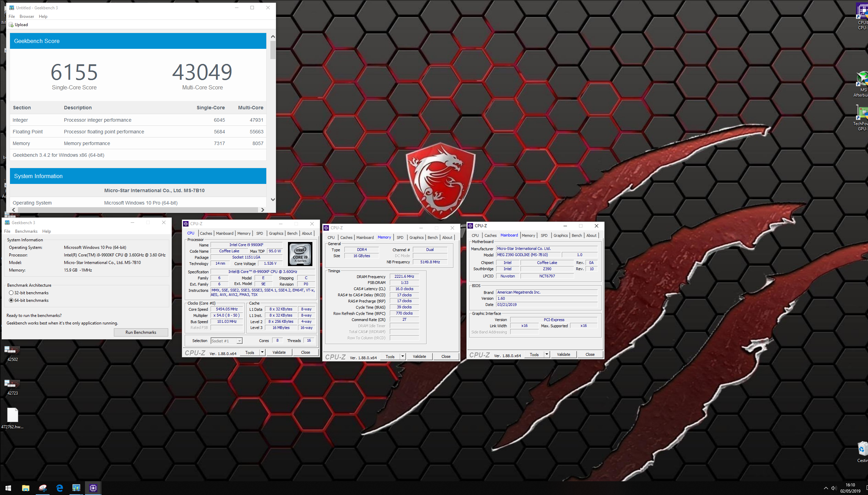Open the Socket #1 selection dropdown
Viewport: 868px width, 495px height.
226,341
